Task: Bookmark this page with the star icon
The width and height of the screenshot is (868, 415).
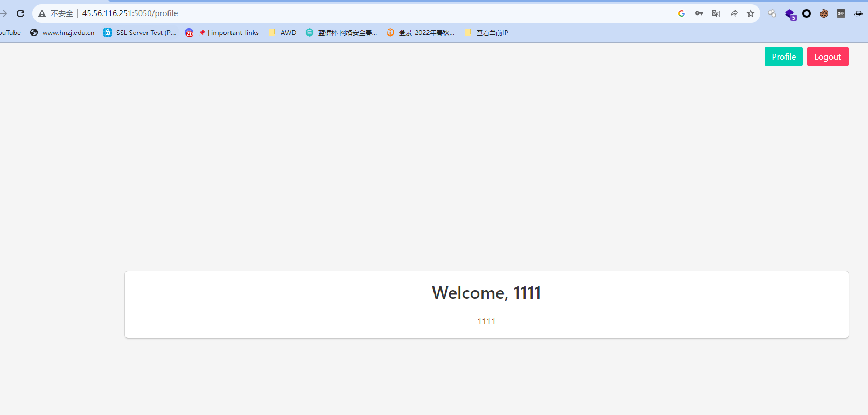Action: click(x=751, y=13)
